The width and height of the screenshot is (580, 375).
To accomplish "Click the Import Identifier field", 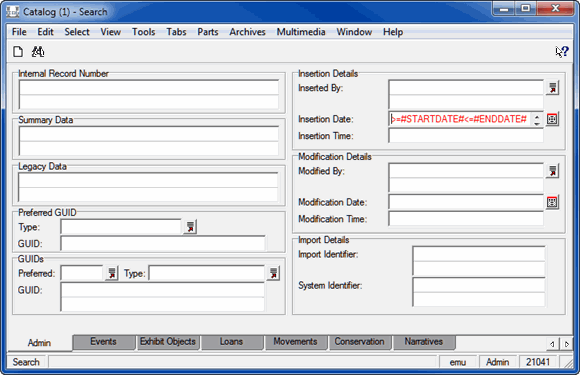I will (479, 261).
